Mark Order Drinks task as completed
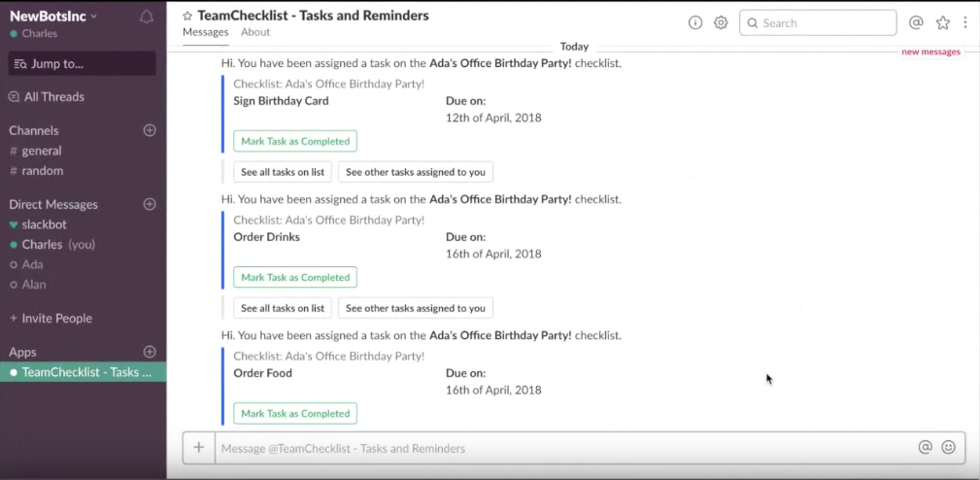 (x=295, y=278)
